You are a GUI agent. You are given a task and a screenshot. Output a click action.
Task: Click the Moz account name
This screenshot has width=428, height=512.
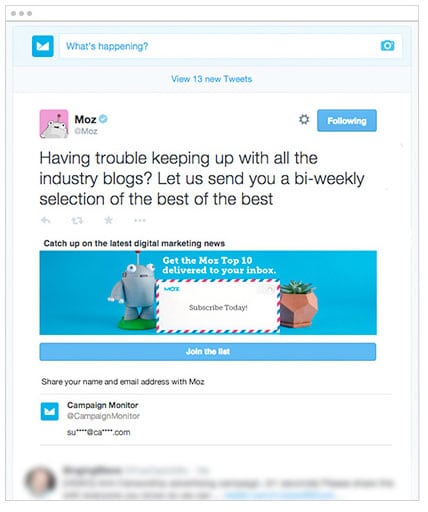[85, 119]
